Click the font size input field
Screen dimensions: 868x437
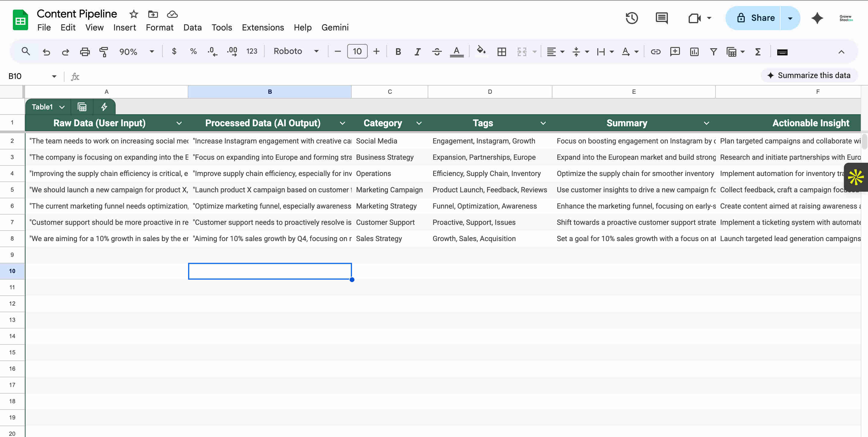click(357, 51)
